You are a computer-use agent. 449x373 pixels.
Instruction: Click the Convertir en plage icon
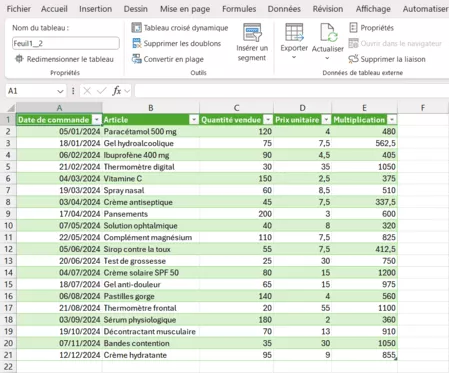tap(136, 59)
